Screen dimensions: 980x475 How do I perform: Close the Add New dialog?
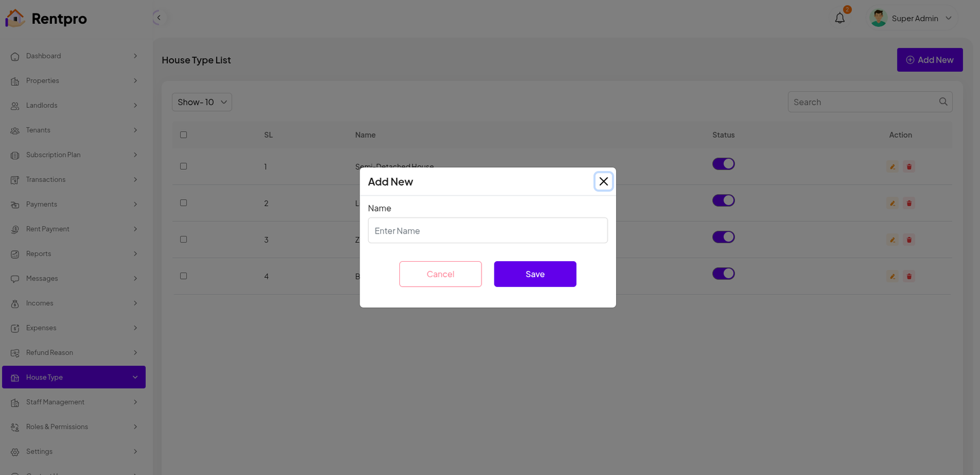[603, 181]
